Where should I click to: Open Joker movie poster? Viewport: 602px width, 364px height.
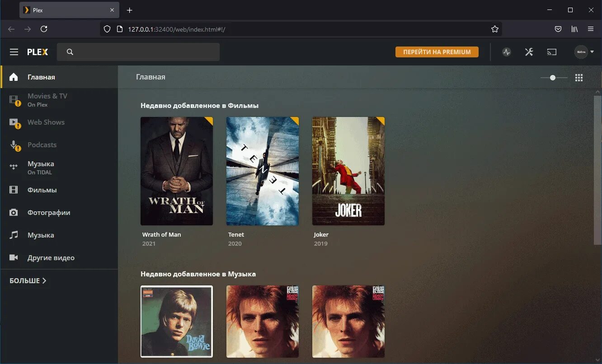(x=348, y=171)
